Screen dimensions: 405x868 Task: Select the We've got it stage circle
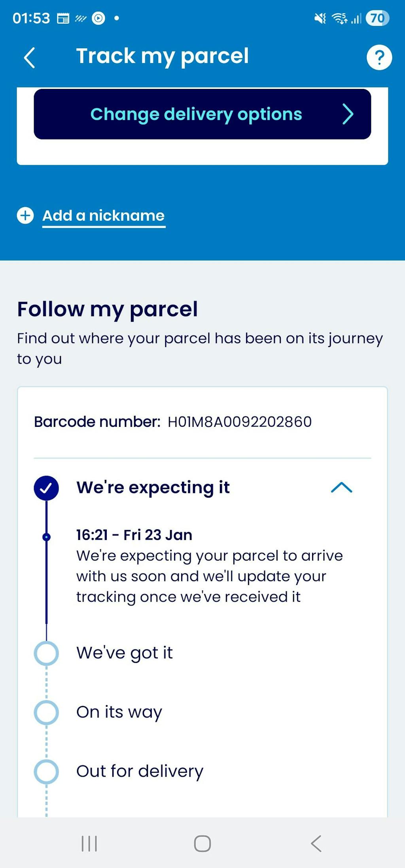click(x=46, y=653)
